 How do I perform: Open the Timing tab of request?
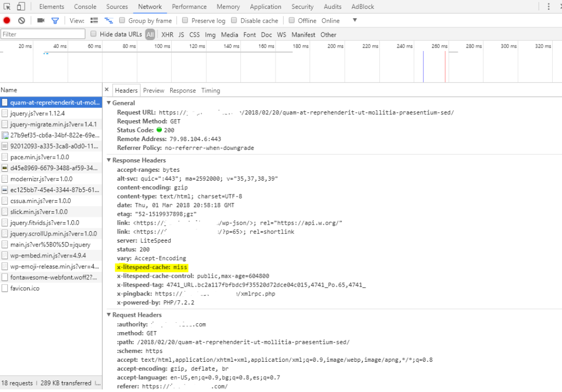(210, 91)
